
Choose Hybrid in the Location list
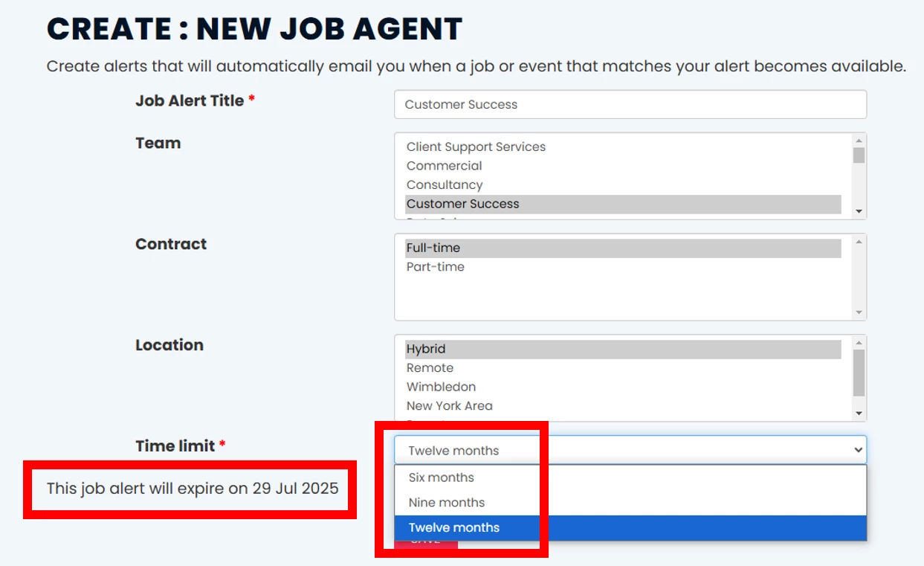point(426,349)
